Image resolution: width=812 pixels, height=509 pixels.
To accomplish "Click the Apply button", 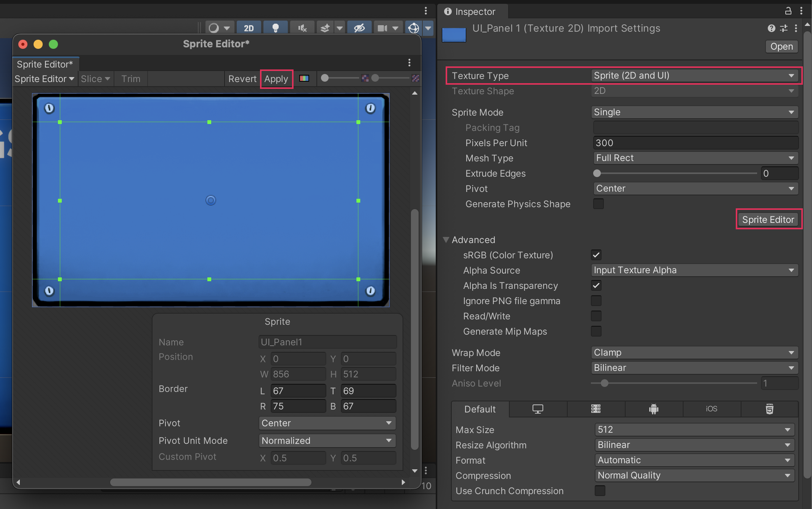I will [276, 79].
